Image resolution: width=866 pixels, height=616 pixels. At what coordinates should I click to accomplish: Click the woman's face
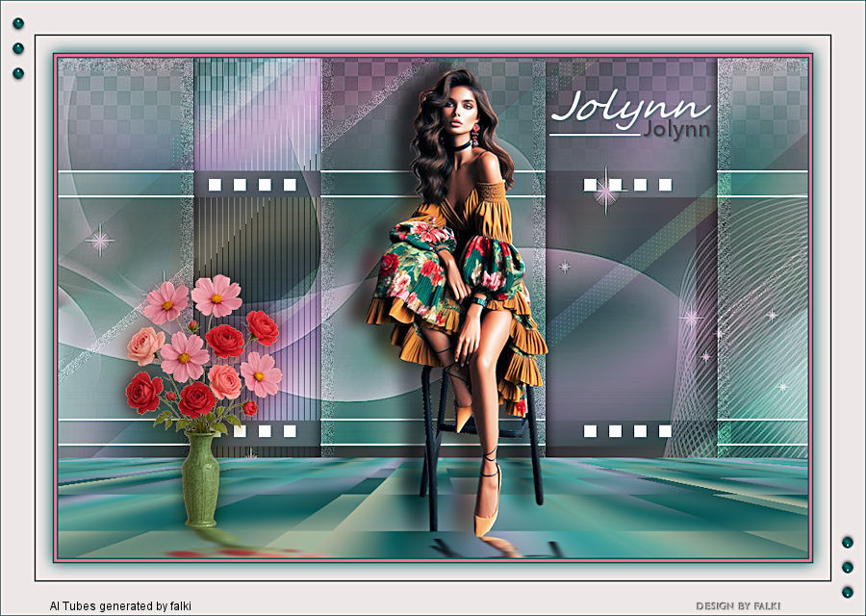click(x=462, y=113)
